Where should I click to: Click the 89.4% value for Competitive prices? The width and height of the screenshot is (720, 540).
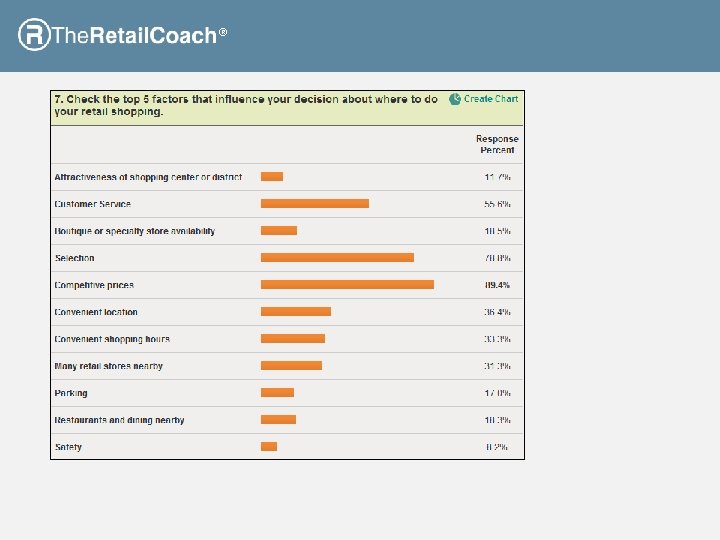tap(497, 285)
